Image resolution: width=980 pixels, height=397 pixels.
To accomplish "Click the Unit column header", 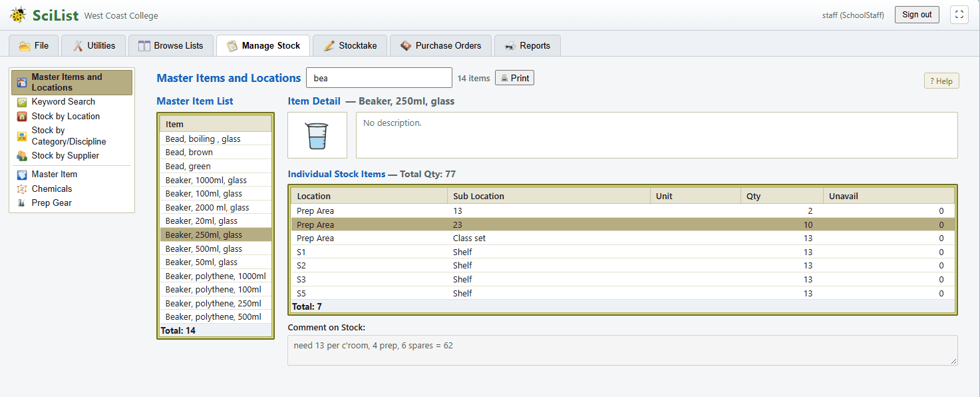I will tap(695, 196).
